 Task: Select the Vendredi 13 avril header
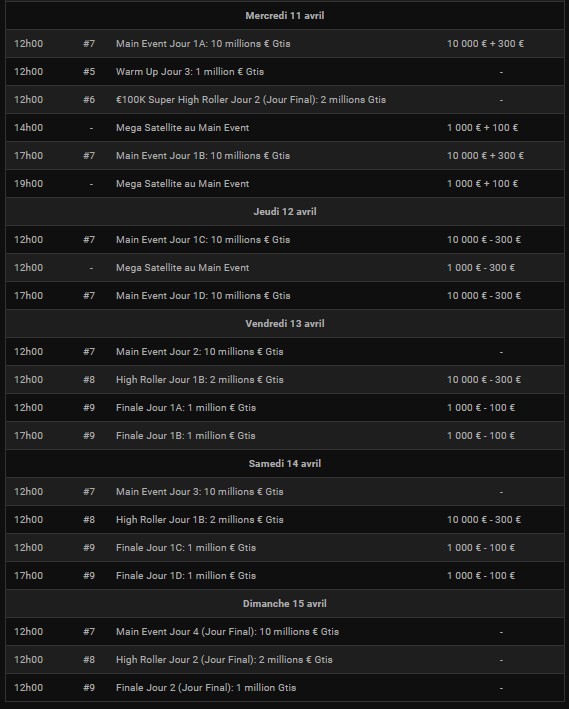pos(284,324)
